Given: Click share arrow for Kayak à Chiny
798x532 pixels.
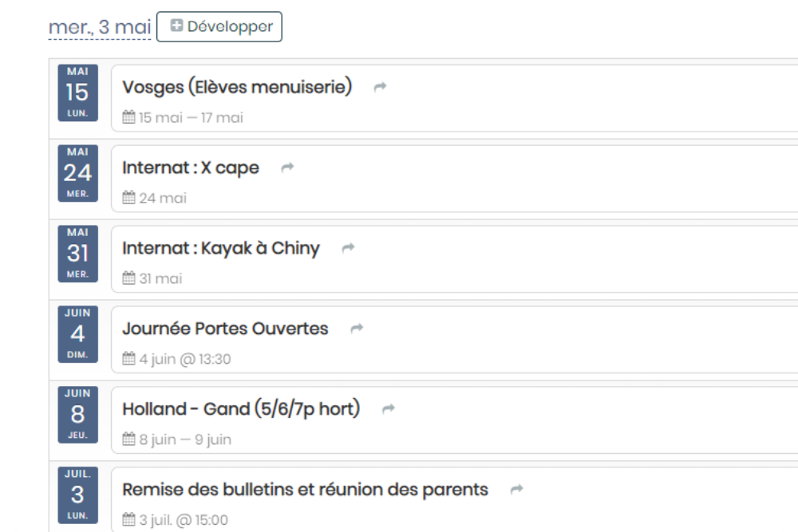Looking at the screenshot, I should point(348,248).
